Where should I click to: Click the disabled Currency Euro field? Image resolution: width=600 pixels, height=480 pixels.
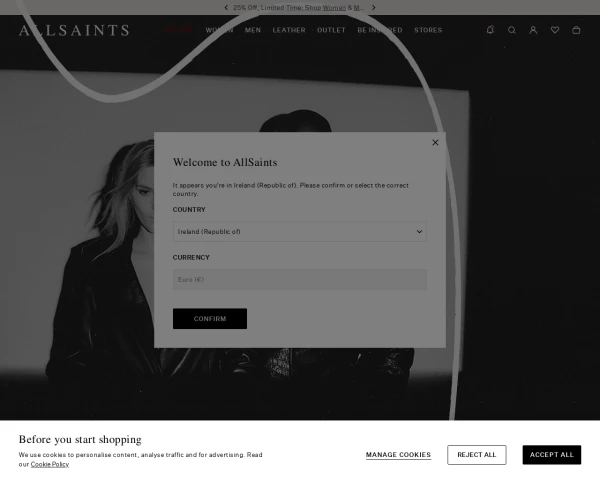[300, 279]
